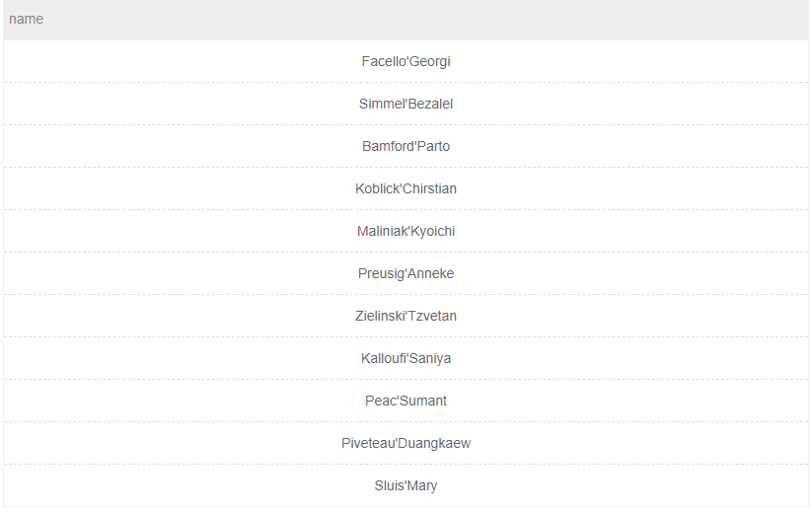Click the Parto name cell text
This screenshot has height=513, width=812.
433,146
